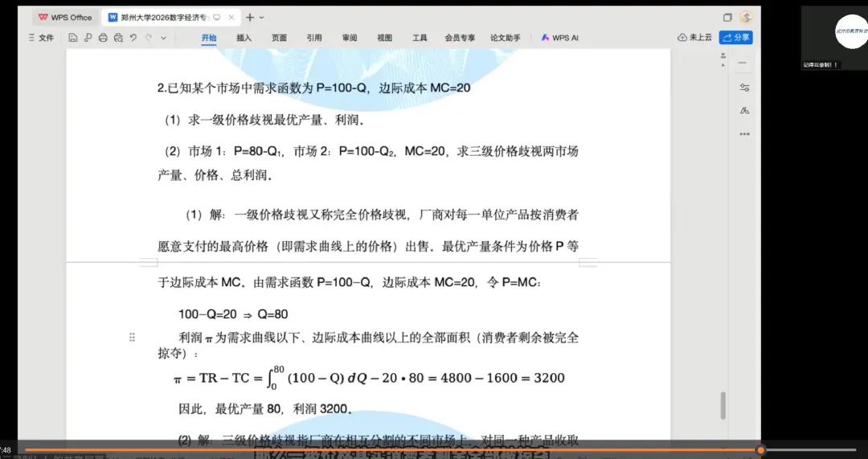Select the 工具 ribbon tab
The image size is (868, 459).
coord(420,38)
